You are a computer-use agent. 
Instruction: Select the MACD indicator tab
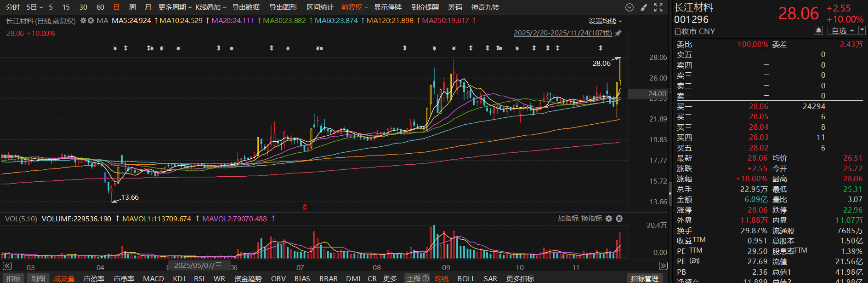pyautogui.click(x=153, y=278)
